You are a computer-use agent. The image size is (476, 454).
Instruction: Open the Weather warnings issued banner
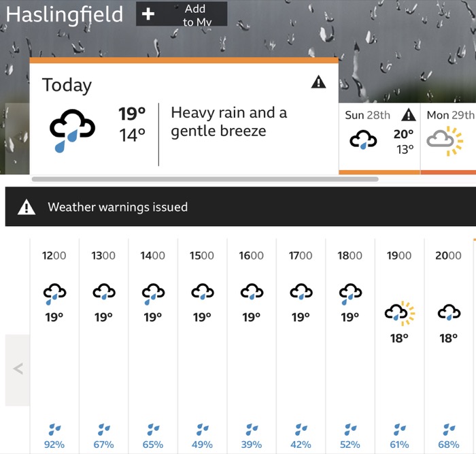click(241, 207)
